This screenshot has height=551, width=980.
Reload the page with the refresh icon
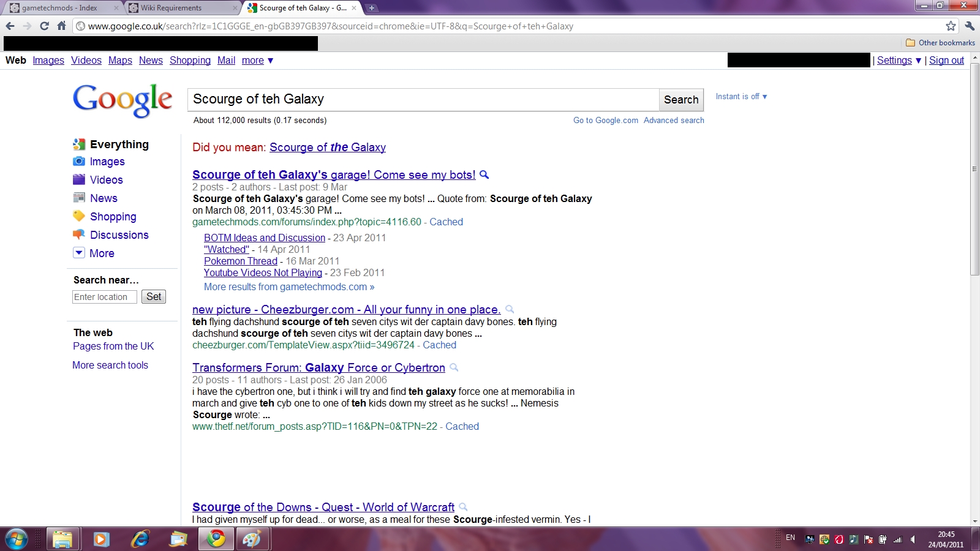point(44,26)
